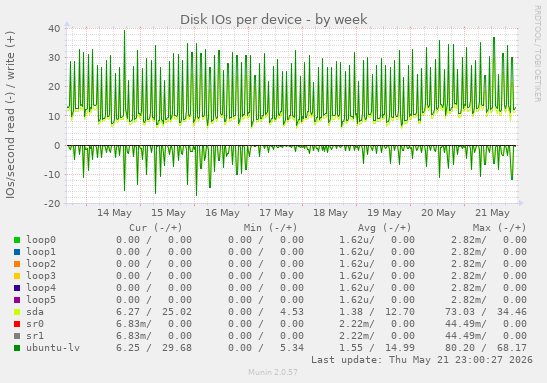Viewport: 547px width, 383px height.
Task: Click sda current value 25.02
Action: pos(177,312)
